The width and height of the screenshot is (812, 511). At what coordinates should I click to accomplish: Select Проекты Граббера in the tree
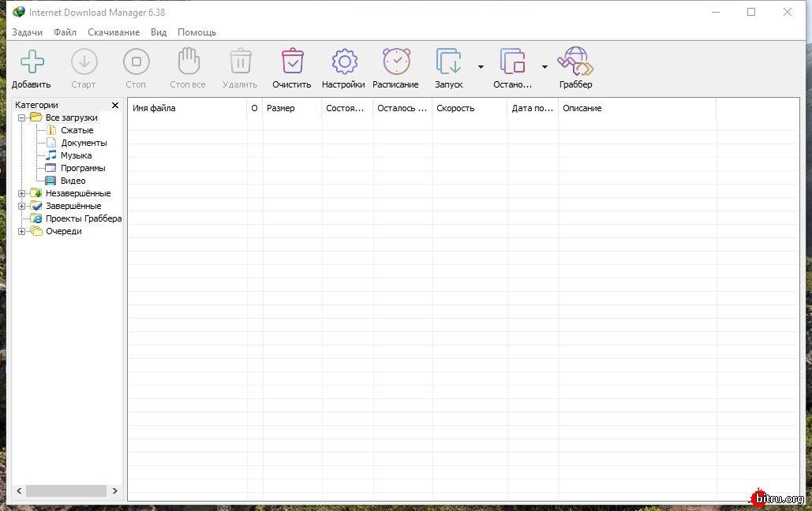pos(84,218)
